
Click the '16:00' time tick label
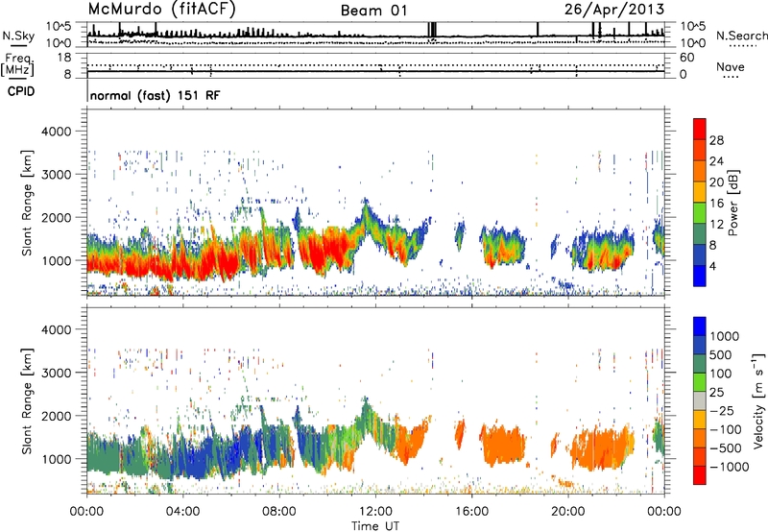point(471,512)
